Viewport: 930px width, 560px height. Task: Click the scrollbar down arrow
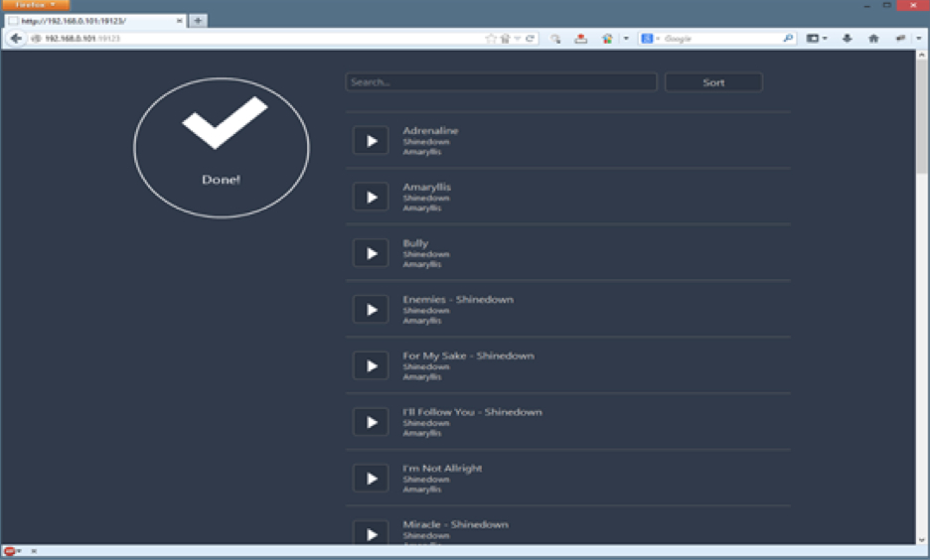(x=922, y=540)
